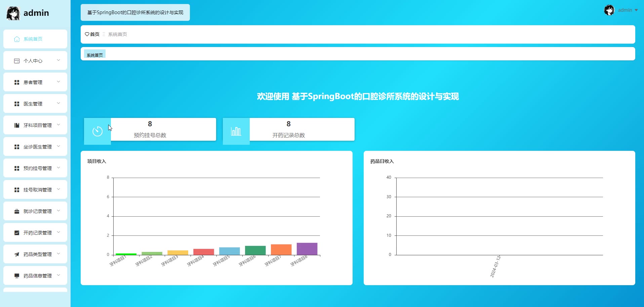644x307 pixels.
Task: Expand the 医生管理 menu chevron
Action: 58,103
